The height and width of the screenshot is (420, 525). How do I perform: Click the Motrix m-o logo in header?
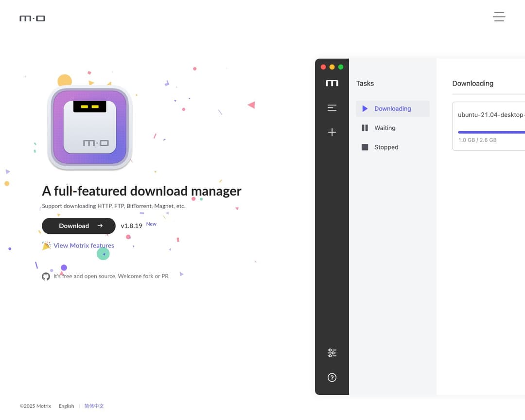[x=33, y=18]
